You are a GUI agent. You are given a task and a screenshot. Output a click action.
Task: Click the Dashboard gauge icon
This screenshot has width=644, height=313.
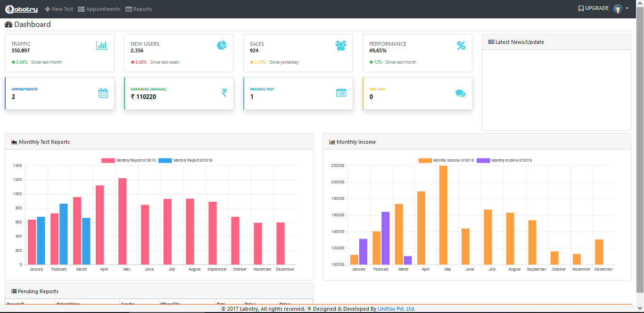point(8,25)
